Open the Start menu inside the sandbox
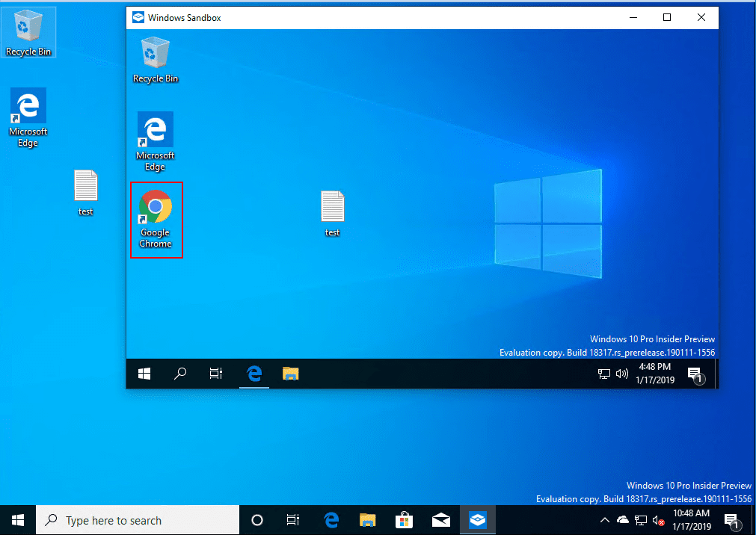756x535 pixels. tap(144, 374)
